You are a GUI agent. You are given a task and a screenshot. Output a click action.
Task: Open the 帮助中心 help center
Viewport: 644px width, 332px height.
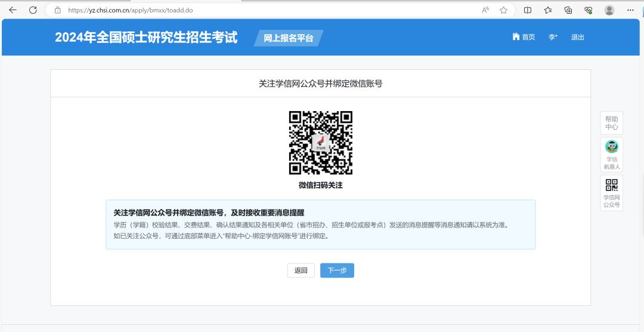(611, 123)
